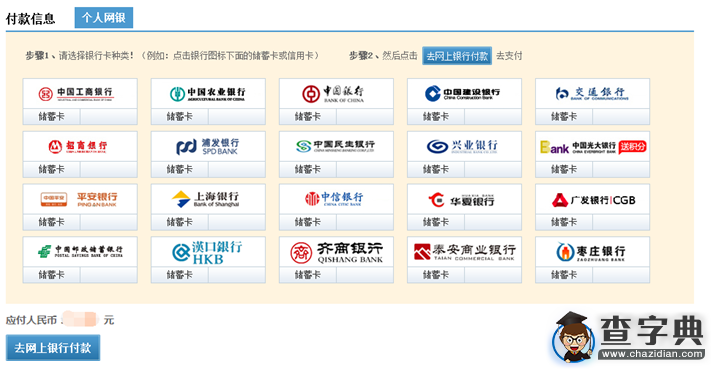Viewport: 711px width, 369px height.
Task: Choose 储蓄卡 under 汉口银行
Action: tap(180, 274)
